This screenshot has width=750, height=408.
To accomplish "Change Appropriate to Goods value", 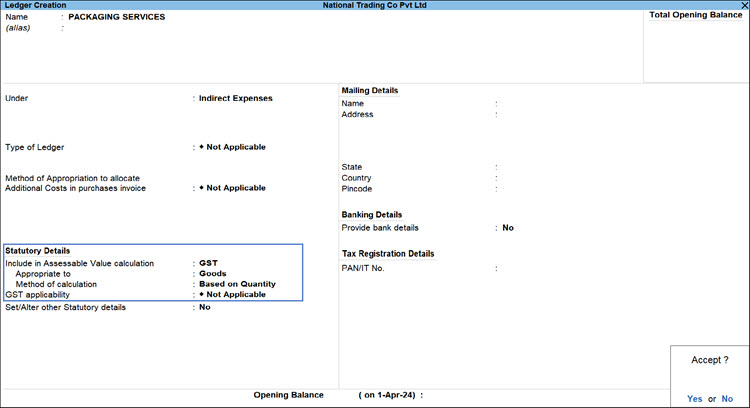I will [x=213, y=273].
